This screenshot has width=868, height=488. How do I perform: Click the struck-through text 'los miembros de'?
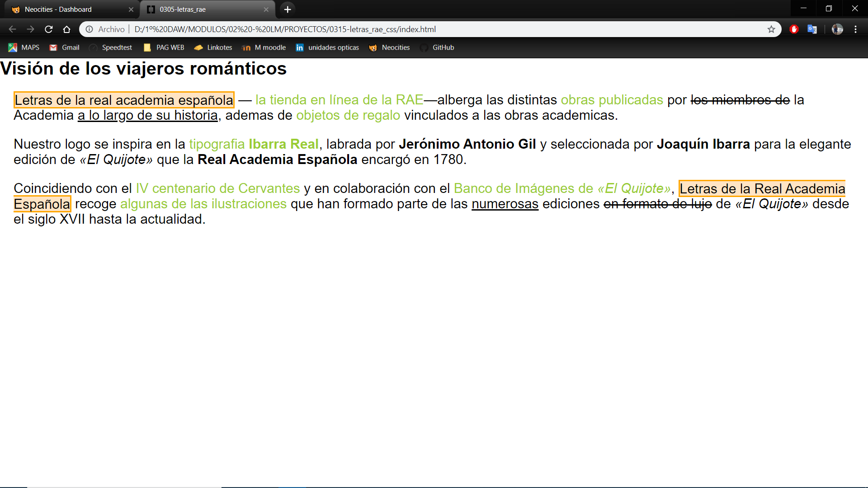coord(740,100)
